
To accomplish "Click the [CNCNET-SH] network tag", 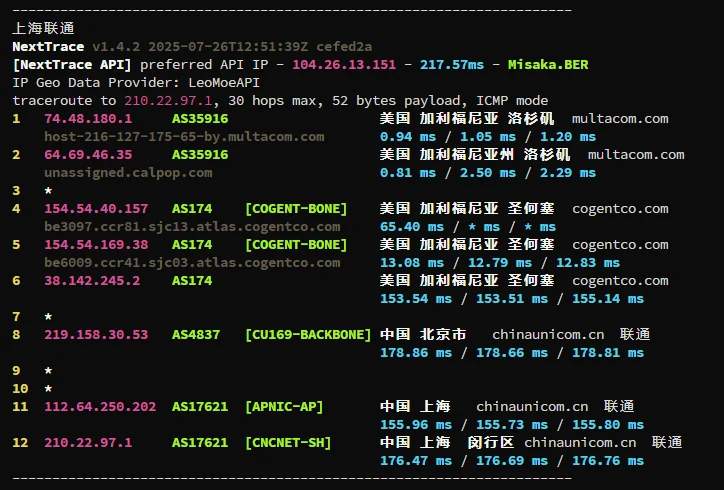I will coord(288,443).
